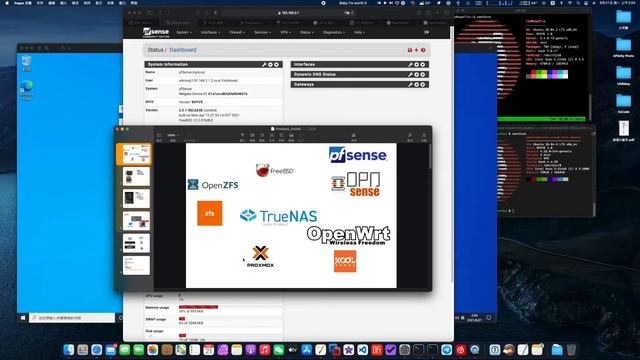This screenshot has height=360, width=640.
Task: Click the Dashboard breadcrumb link
Action: pos(183,50)
